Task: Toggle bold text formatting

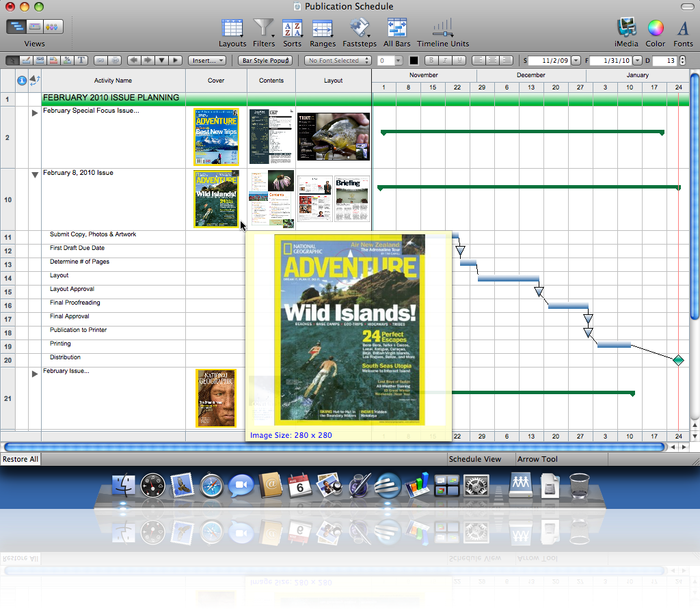Action: click(431, 60)
